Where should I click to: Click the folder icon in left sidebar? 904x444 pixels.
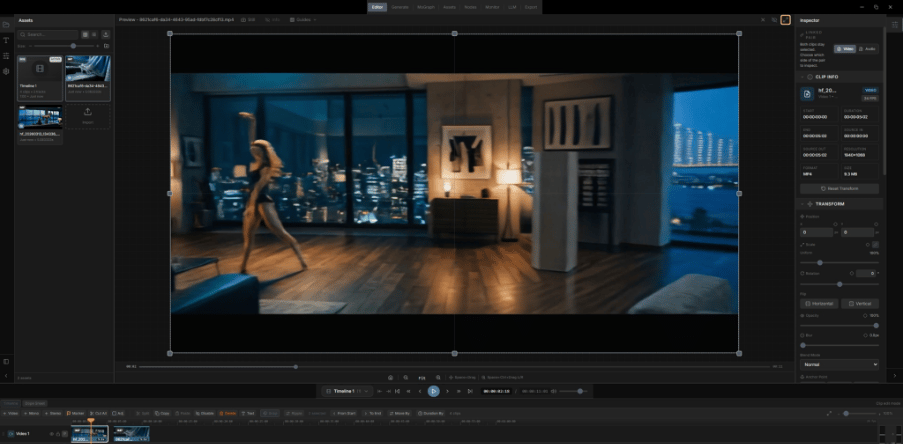point(6,23)
